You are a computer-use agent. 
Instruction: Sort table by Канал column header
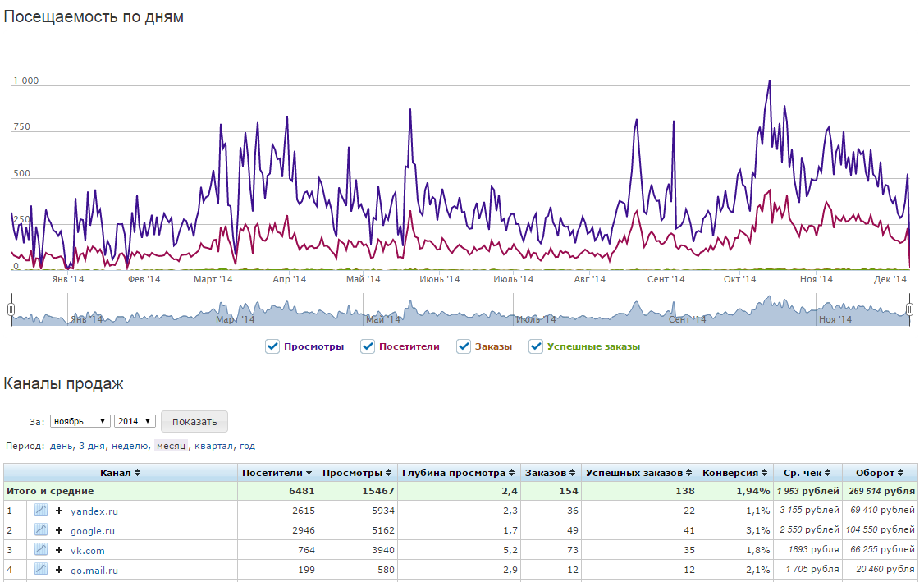[120, 473]
